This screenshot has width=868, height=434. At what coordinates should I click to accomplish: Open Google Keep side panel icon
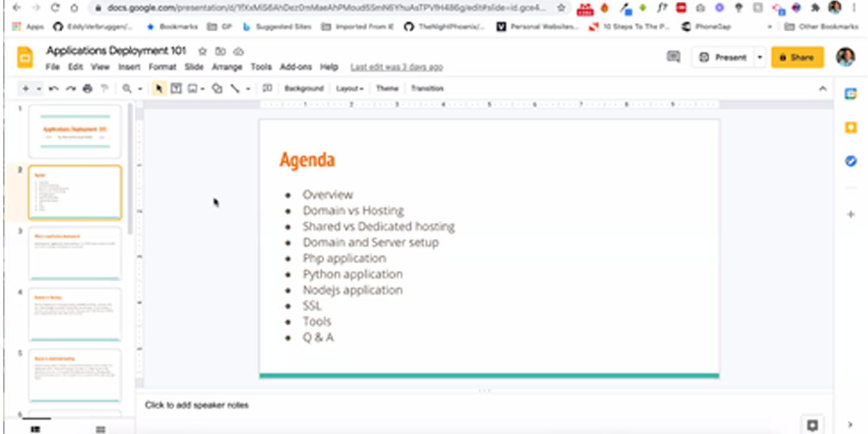(x=851, y=128)
